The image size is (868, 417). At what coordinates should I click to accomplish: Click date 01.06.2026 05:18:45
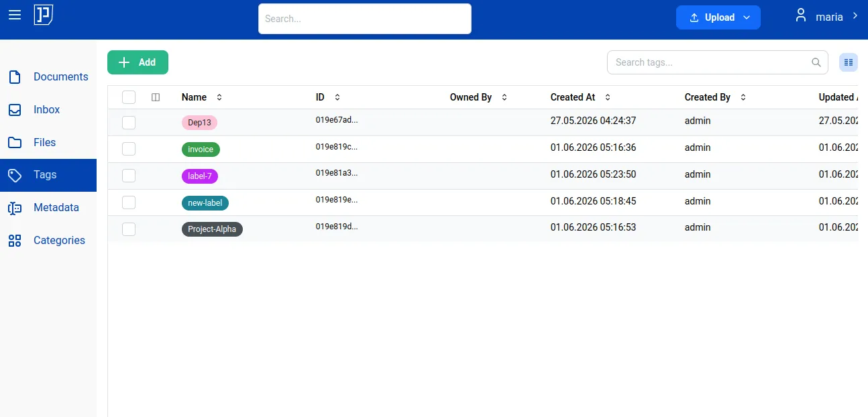pos(593,201)
